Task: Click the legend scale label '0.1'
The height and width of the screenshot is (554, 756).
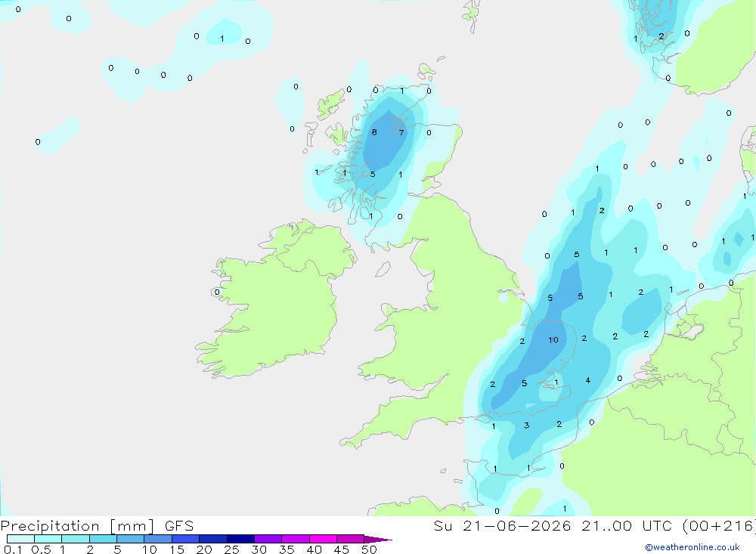Action: tap(13, 549)
